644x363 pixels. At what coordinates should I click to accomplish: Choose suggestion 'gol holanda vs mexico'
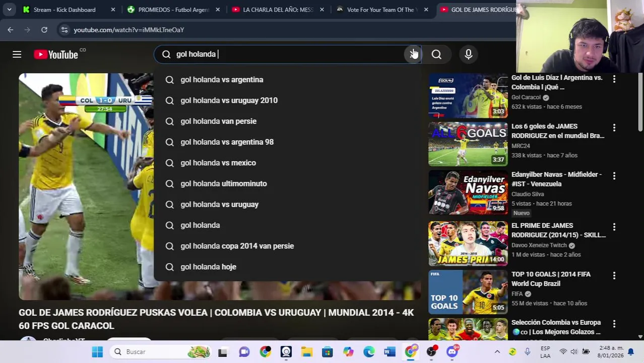[287, 163]
